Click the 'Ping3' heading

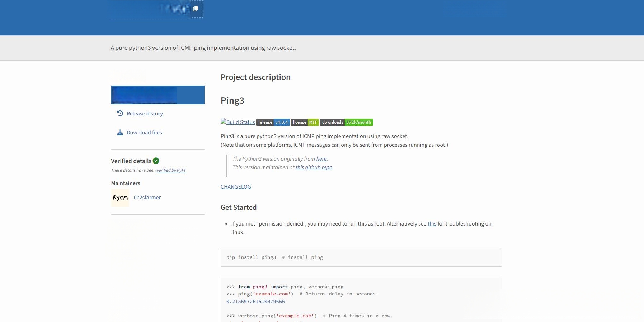click(232, 100)
